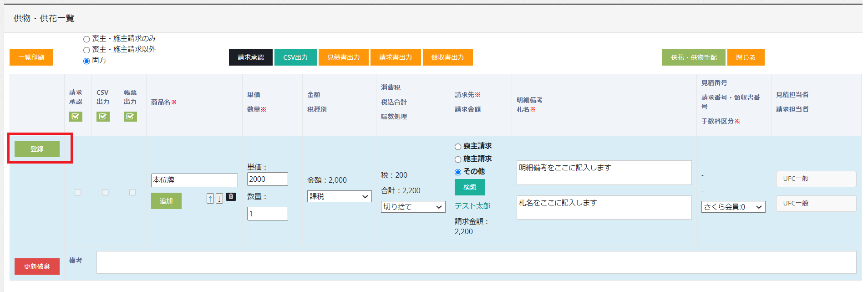
Task: Click the 単価 input field showing 2000
Action: [267, 179]
